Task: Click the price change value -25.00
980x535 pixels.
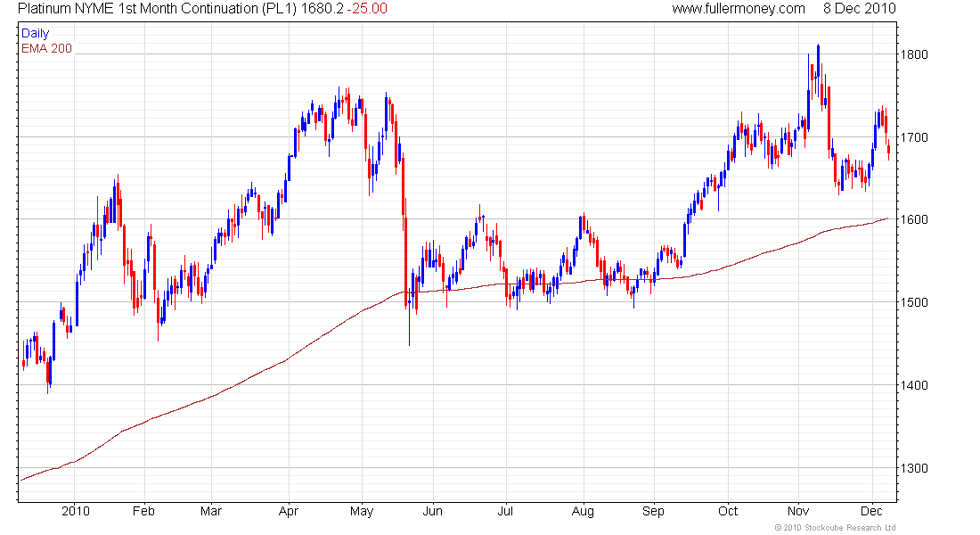Action: click(x=367, y=9)
